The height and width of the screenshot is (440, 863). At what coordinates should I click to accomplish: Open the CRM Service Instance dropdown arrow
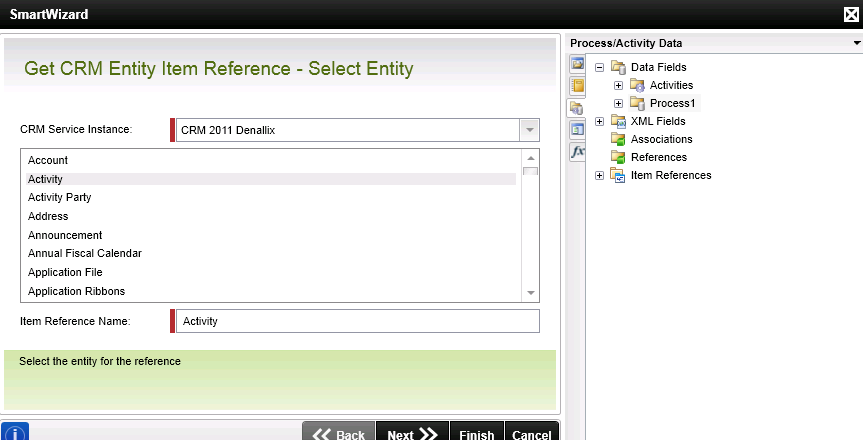[x=529, y=131]
